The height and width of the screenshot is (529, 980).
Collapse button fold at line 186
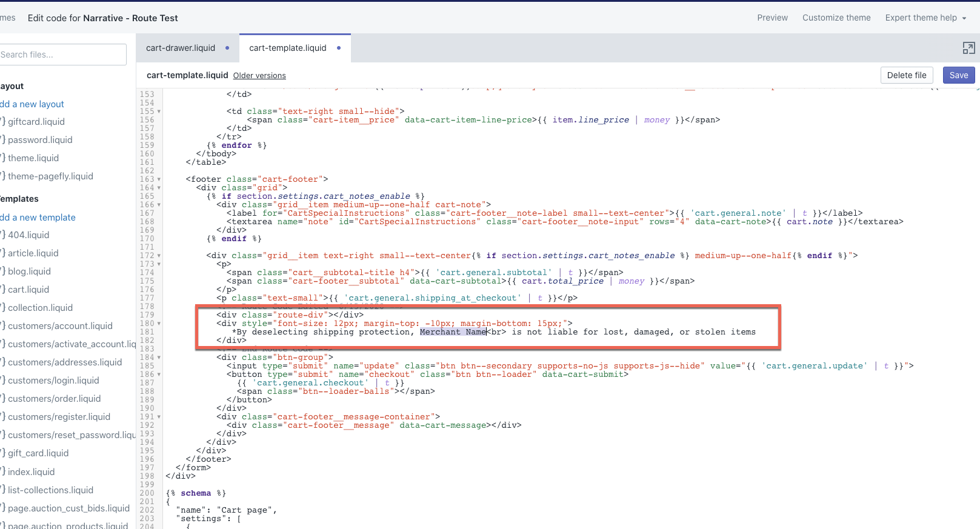159,374
